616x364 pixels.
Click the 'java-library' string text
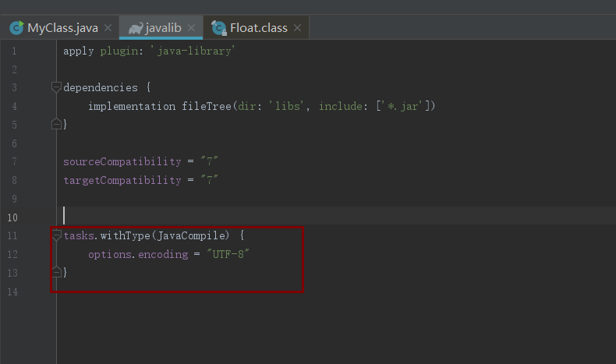tap(192, 51)
